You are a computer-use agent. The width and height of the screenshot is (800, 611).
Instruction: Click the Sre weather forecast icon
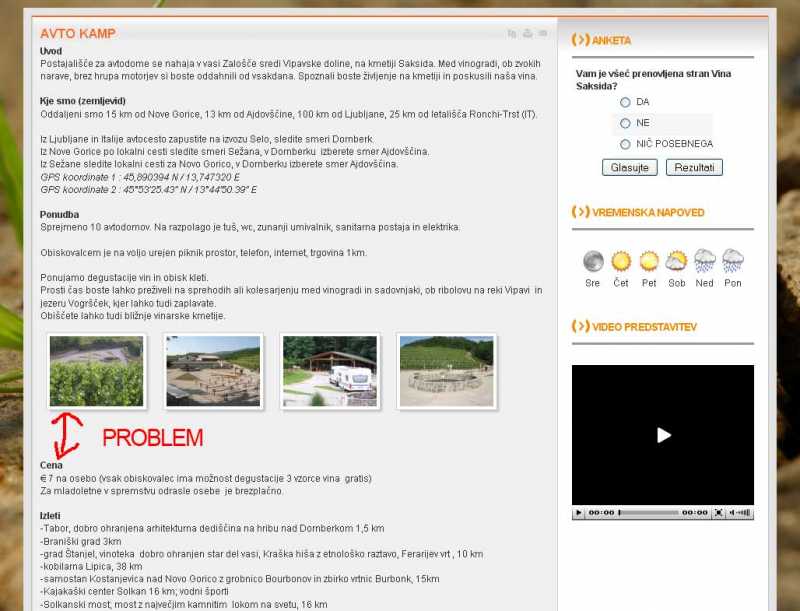[x=593, y=261]
